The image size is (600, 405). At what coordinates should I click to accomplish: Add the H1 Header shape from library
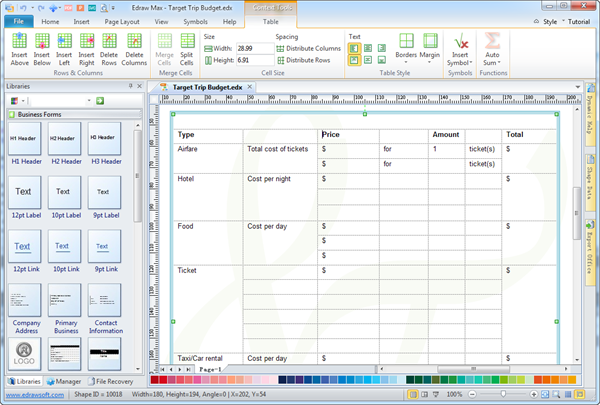[x=24, y=143]
